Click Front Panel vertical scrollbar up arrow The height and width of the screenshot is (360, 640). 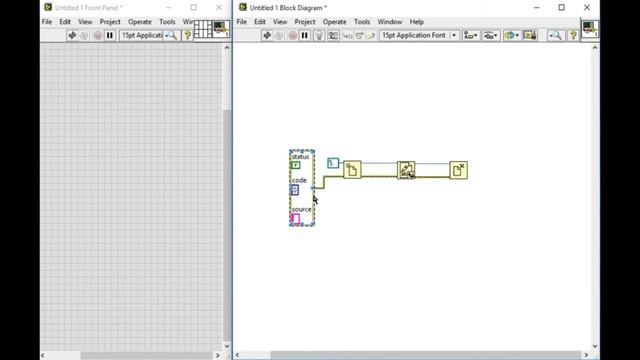tap(227, 48)
